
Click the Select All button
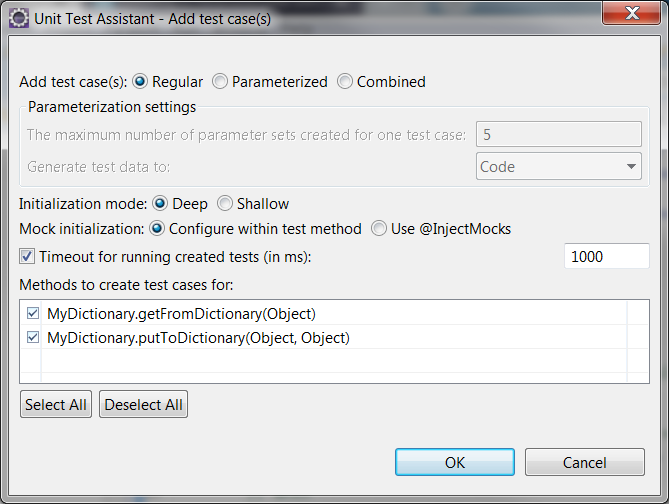point(56,404)
